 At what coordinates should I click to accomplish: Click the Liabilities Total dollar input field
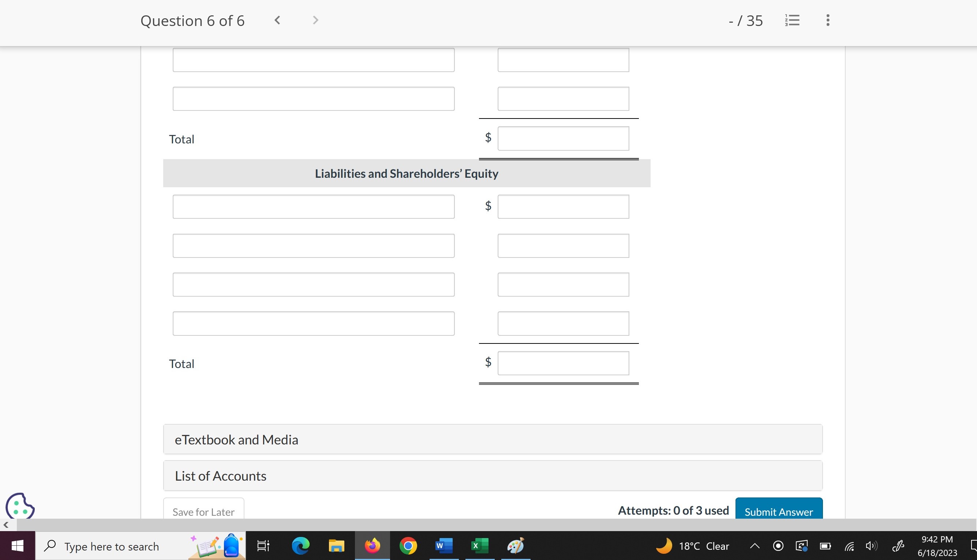point(563,363)
